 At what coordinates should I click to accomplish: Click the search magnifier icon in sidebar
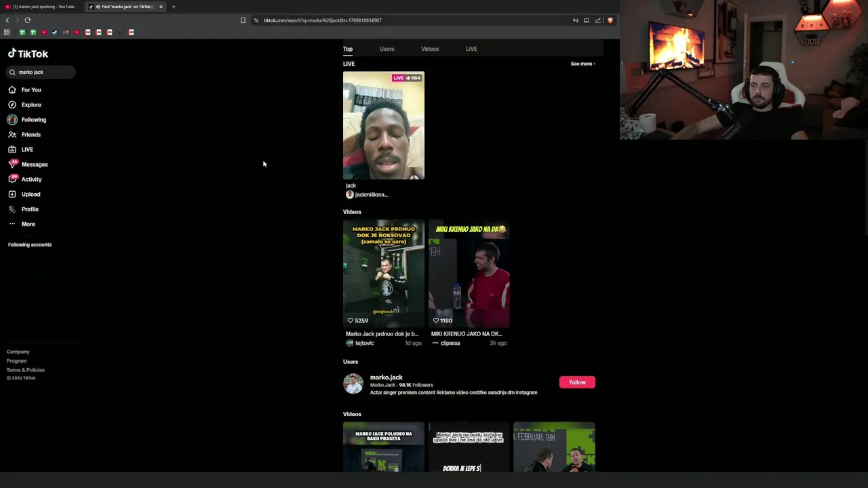coord(12,72)
